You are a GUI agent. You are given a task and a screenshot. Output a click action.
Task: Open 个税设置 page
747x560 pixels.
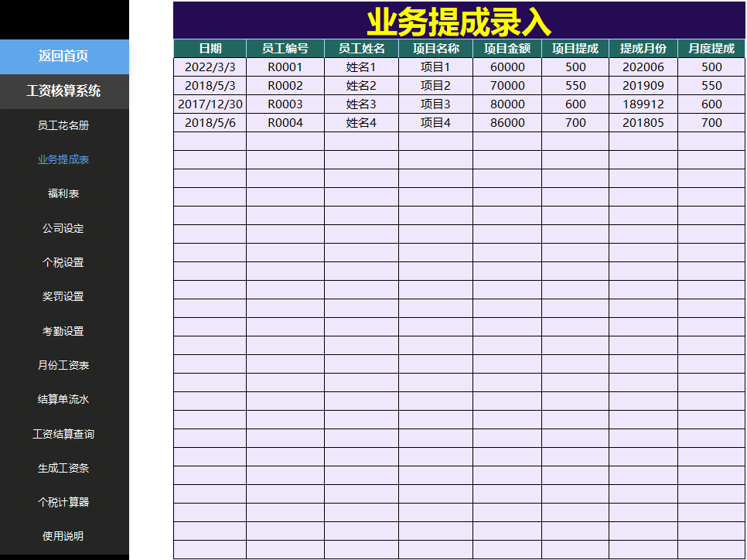pos(63,262)
